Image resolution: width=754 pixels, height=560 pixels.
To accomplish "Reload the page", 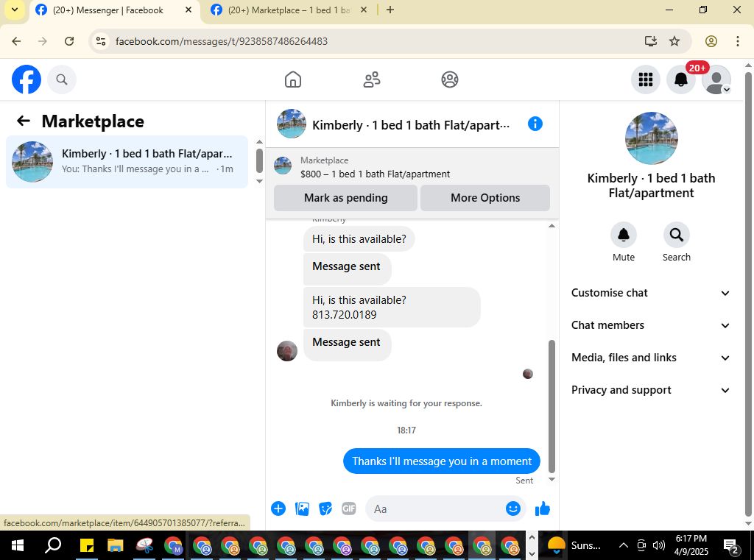I will coord(69,41).
